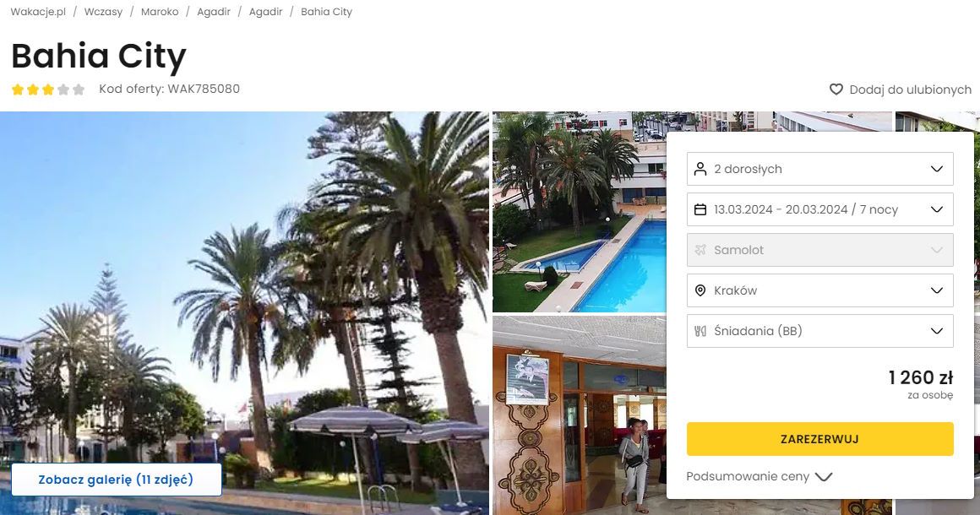Click the heart icon for favorites
Screen dimensions: 980x515
tap(836, 89)
